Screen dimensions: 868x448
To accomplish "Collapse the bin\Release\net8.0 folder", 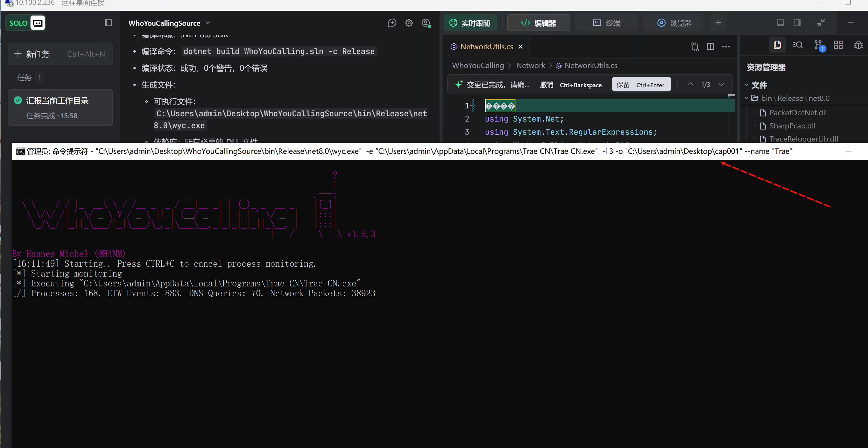I will 746,98.
